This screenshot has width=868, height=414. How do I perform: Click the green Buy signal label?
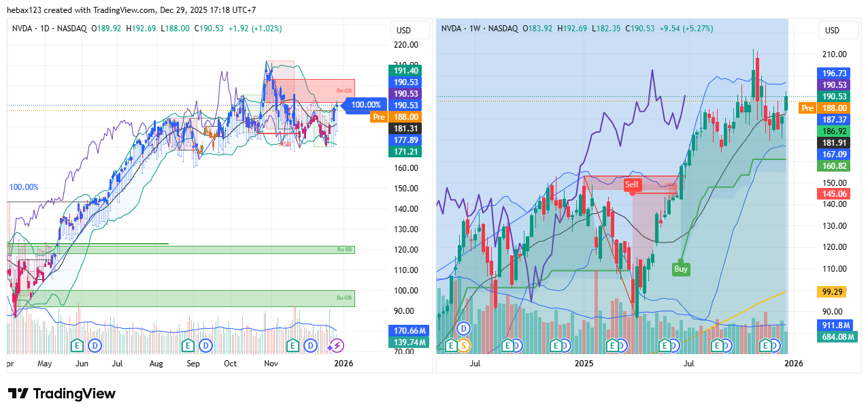pos(681,269)
